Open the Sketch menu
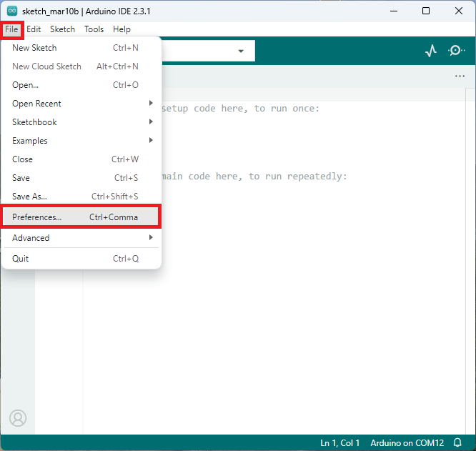This screenshot has width=476, height=451. [x=62, y=29]
